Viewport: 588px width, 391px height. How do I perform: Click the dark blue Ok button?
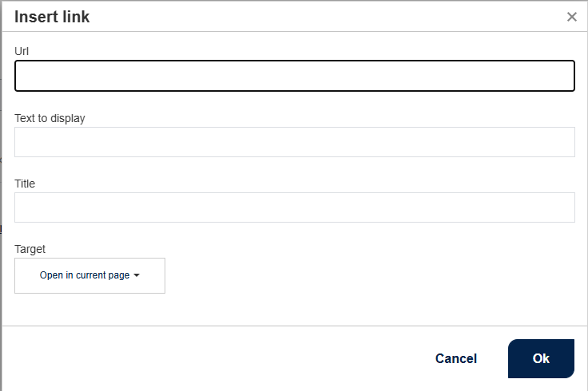541,358
